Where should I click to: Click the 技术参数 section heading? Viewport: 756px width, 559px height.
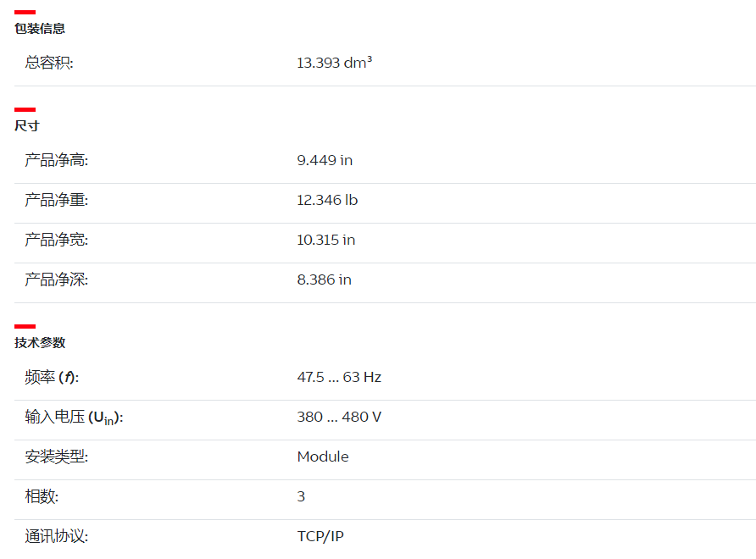(40, 343)
